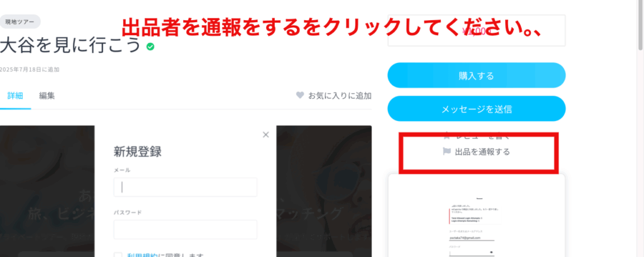
Task: Click the 出品を通報する link text
Action: [482, 152]
